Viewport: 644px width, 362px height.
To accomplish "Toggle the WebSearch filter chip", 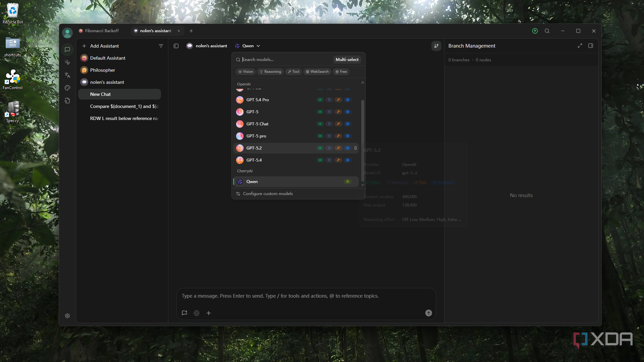I will [x=317, y=71].
